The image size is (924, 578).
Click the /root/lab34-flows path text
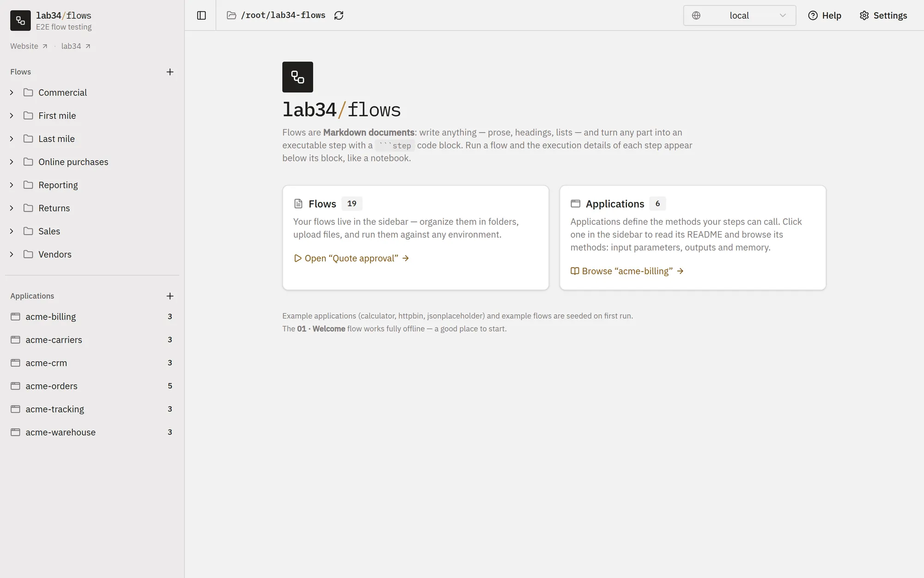coord(283,15)
